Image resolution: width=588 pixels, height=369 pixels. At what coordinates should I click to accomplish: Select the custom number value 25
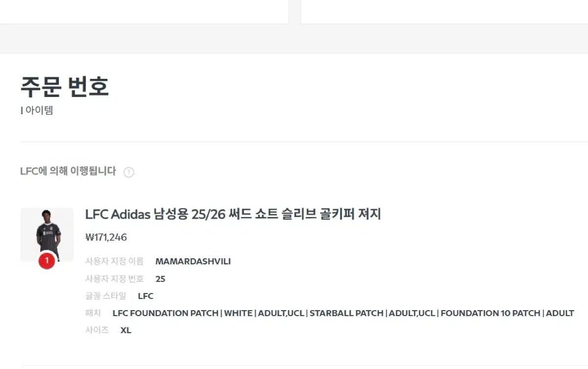pos(160,279)
